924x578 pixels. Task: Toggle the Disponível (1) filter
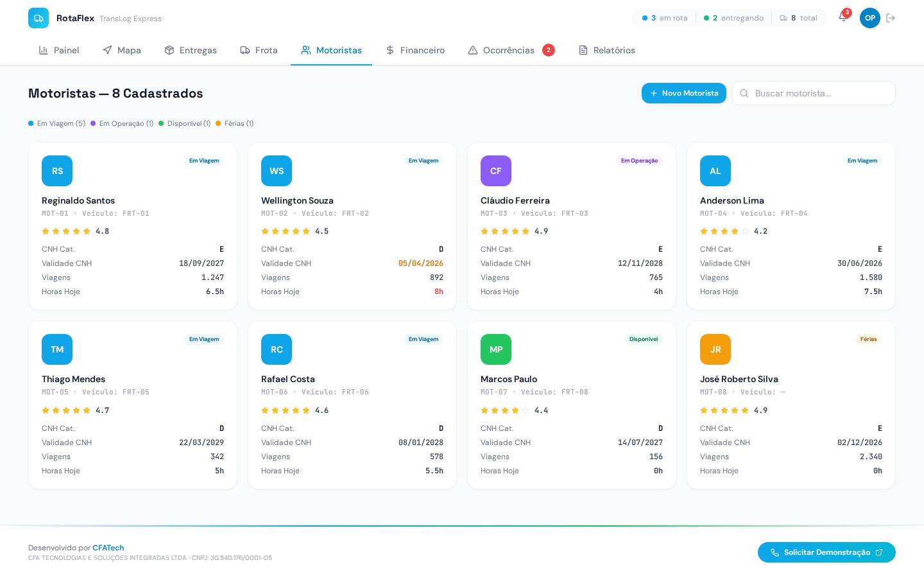(x=185, y=123)
